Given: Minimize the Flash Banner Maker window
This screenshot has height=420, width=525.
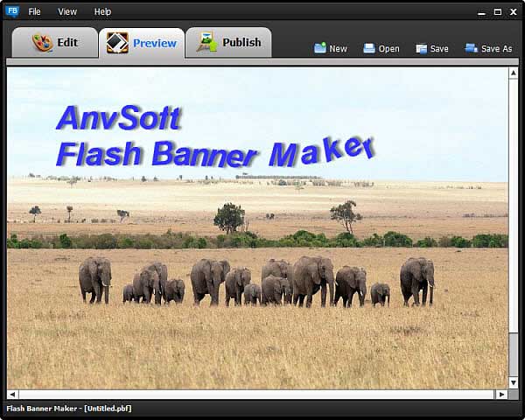Looking at the screenshot, I should point(481,12).
